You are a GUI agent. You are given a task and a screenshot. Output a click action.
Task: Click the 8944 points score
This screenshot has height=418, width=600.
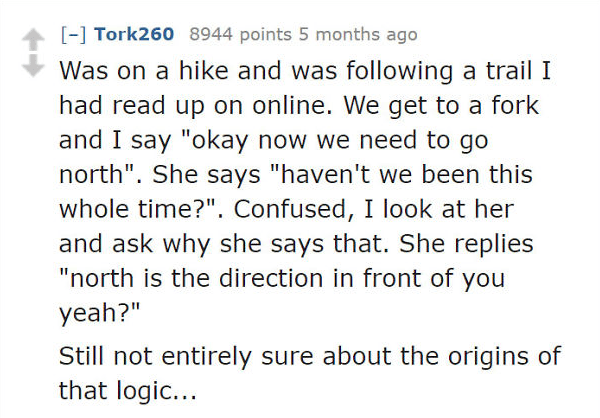(240, 35)
